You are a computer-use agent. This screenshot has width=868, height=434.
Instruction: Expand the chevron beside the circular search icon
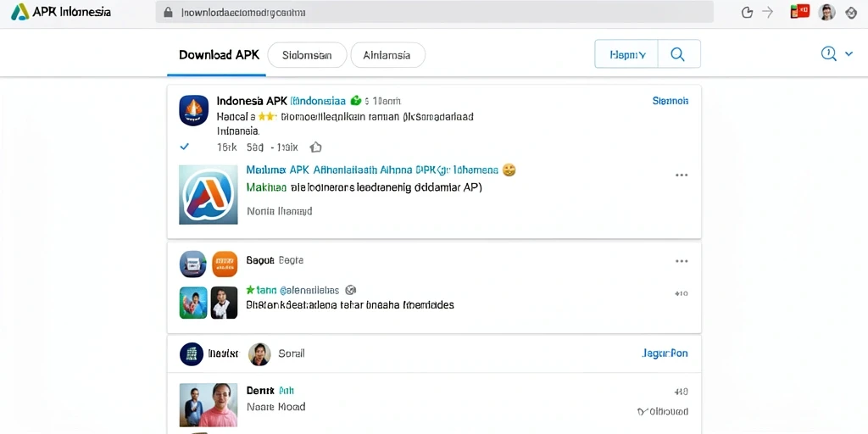[849, 54]
